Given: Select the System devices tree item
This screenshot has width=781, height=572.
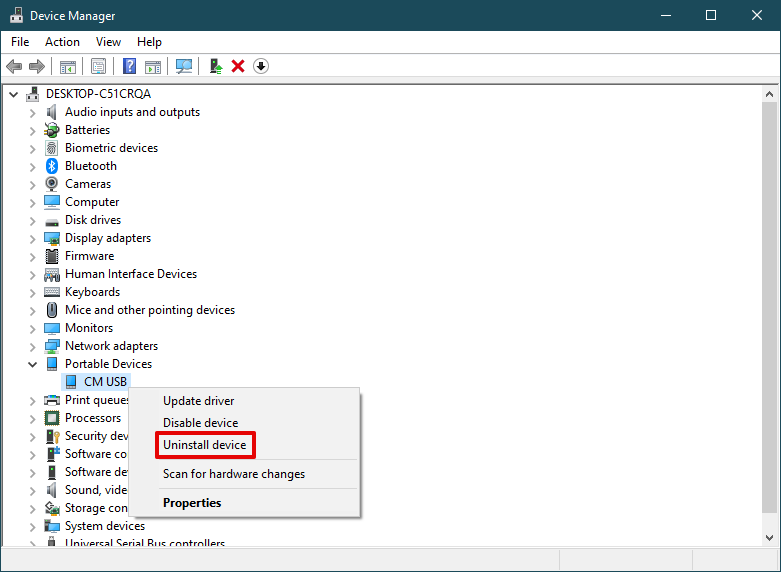Looking at the screenshot, I should (x=105, y=526).
